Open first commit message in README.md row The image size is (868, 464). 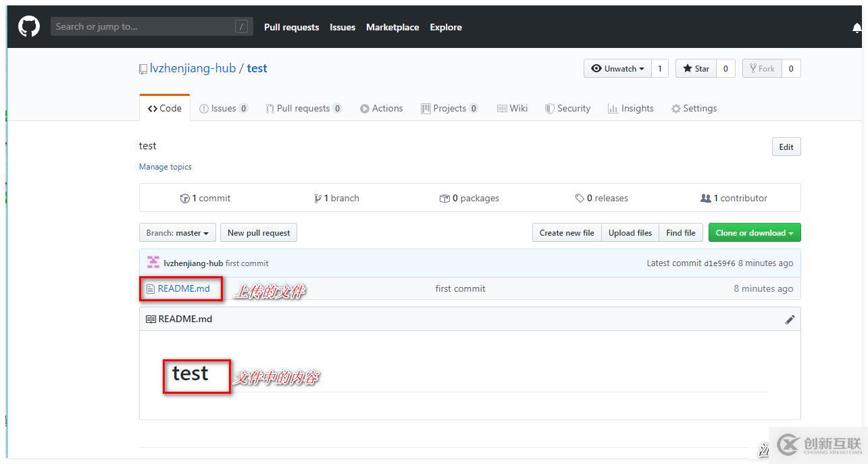pos(460,288)
